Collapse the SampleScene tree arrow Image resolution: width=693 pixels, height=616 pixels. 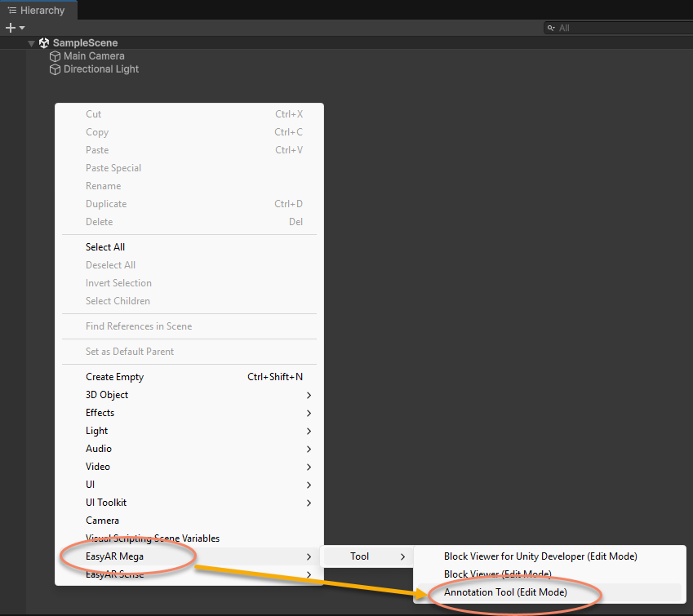click(31, 43)
